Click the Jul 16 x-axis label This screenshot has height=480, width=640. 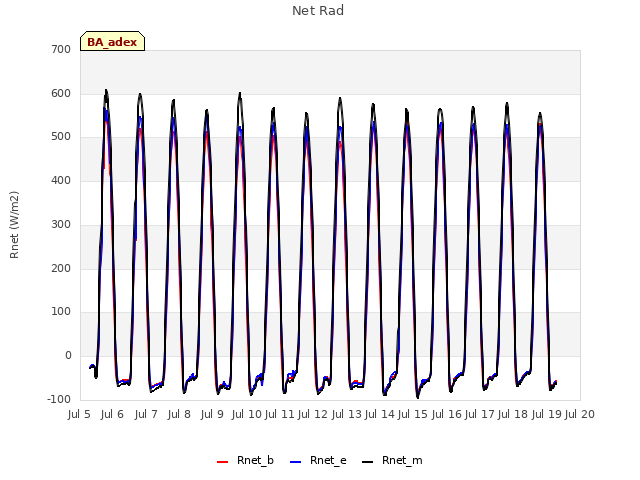[x=447, y=414]
